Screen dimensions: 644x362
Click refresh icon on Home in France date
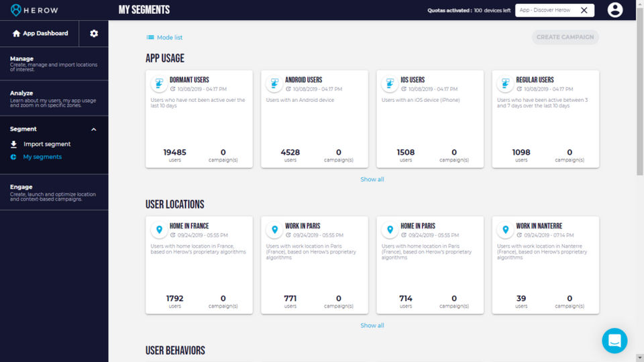pyautogui.click(x=172, y=235)
